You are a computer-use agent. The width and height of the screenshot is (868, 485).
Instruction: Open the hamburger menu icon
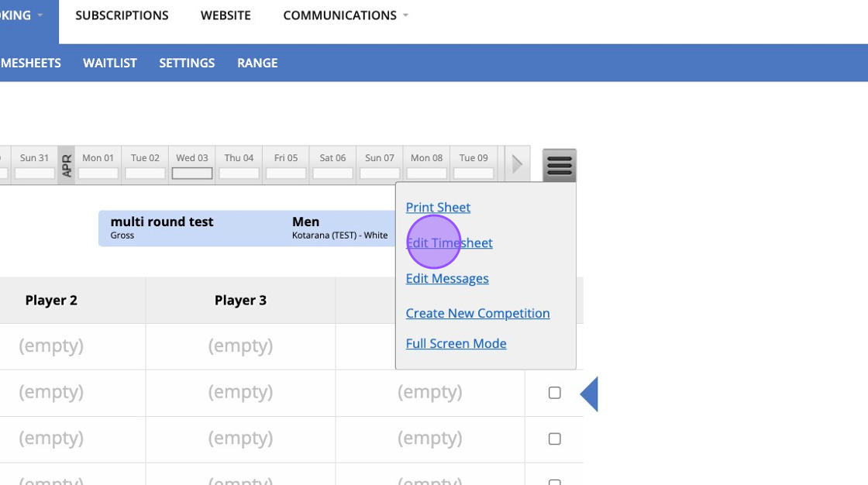[559, 165]
